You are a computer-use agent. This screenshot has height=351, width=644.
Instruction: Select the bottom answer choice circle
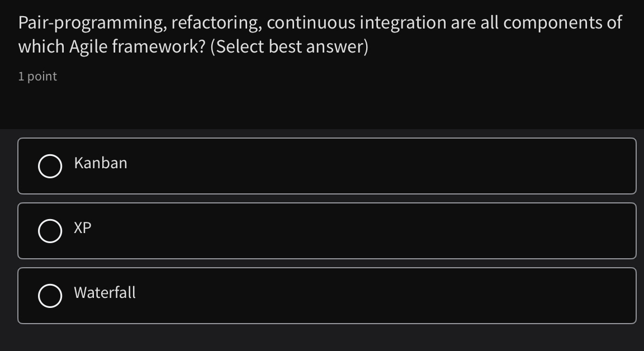click(50, 295)
